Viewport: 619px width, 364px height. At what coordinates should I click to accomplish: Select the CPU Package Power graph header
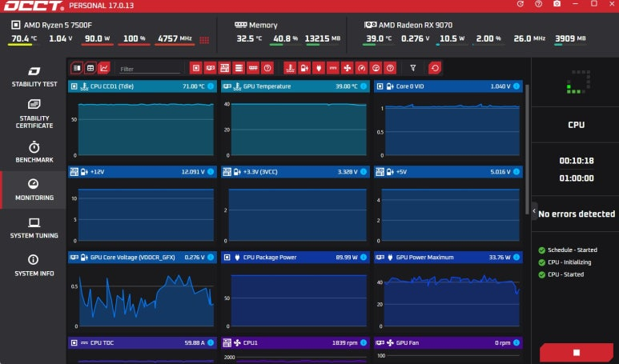(x=295, y=257)
